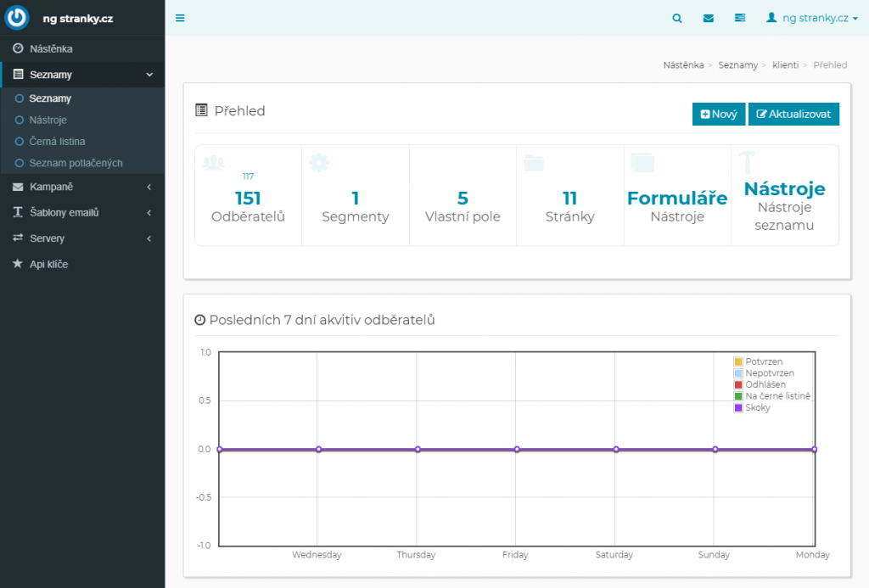
Task: Click the Api klíče star icon
Action: [x=18, y=264]
